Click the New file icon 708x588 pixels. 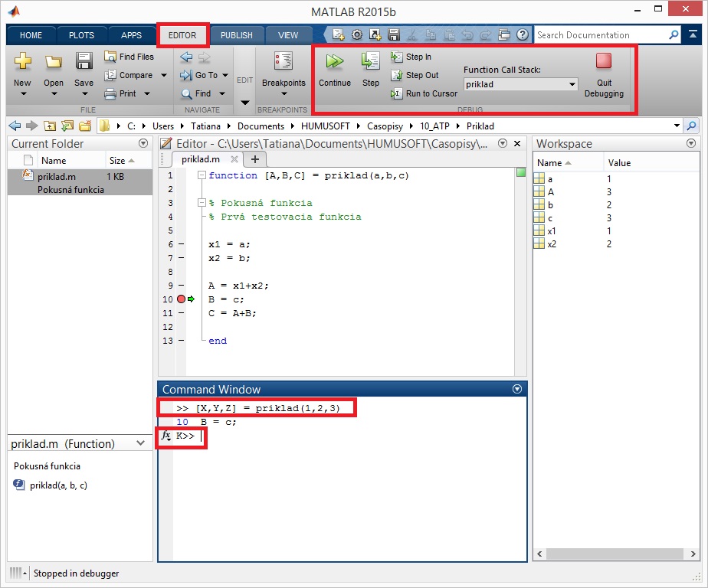point(22,60)
